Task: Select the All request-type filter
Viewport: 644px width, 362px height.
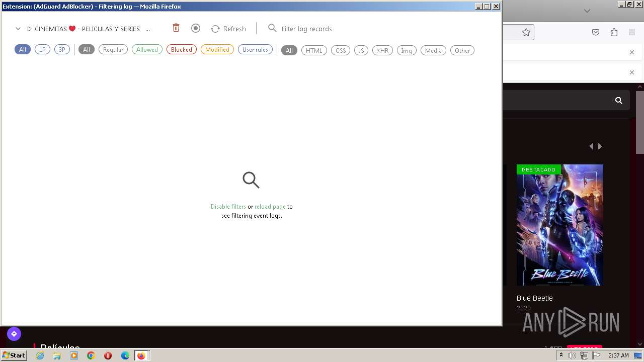Action: click(x=289, y=50)
